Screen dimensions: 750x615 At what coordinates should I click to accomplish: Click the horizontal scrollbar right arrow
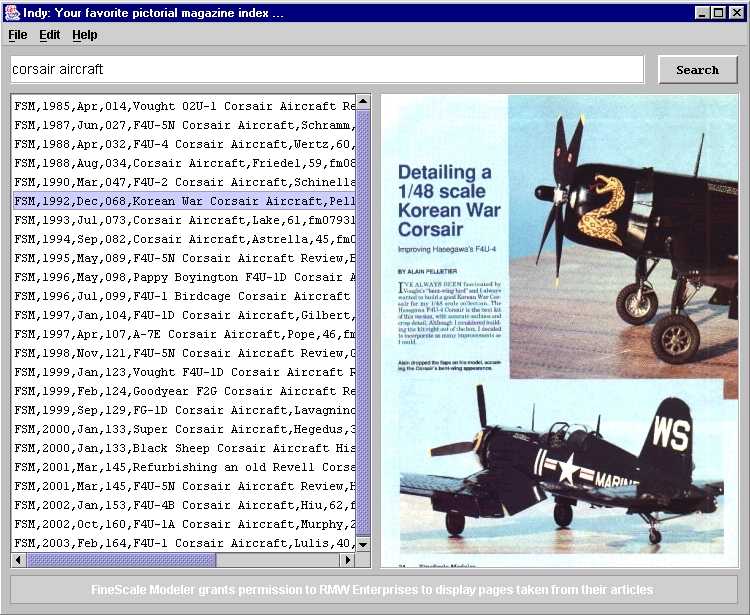(348, 560)
